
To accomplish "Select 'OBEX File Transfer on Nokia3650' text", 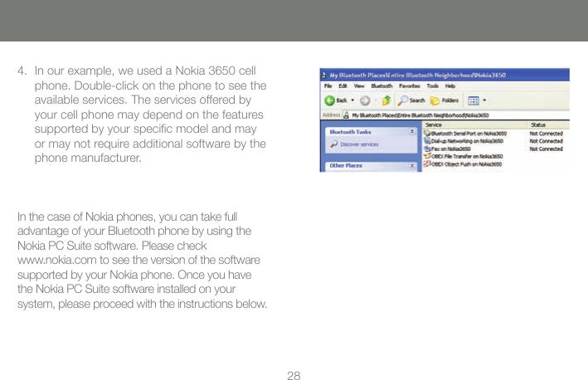I will click(467, 157).
